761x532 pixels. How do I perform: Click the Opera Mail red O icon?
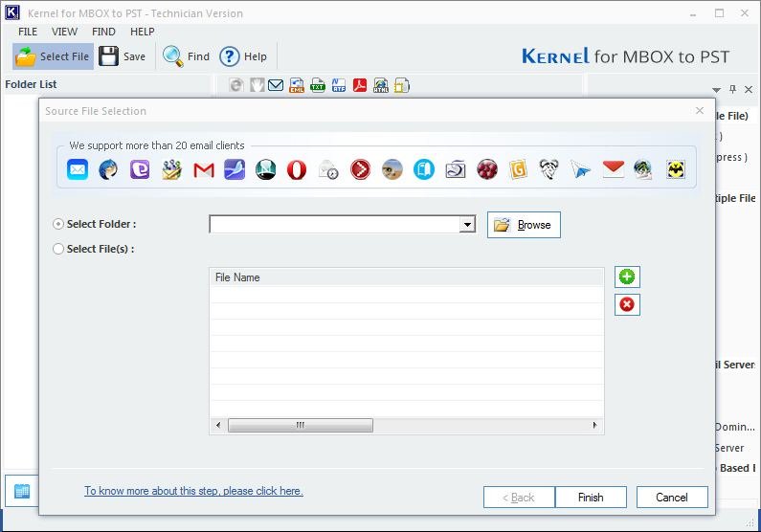click(297, 170)
